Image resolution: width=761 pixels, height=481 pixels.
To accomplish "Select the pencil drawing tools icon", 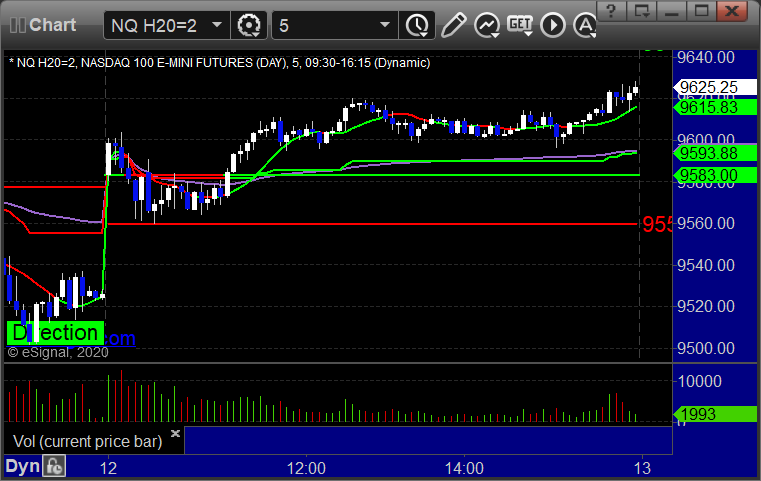I will 453,25.
